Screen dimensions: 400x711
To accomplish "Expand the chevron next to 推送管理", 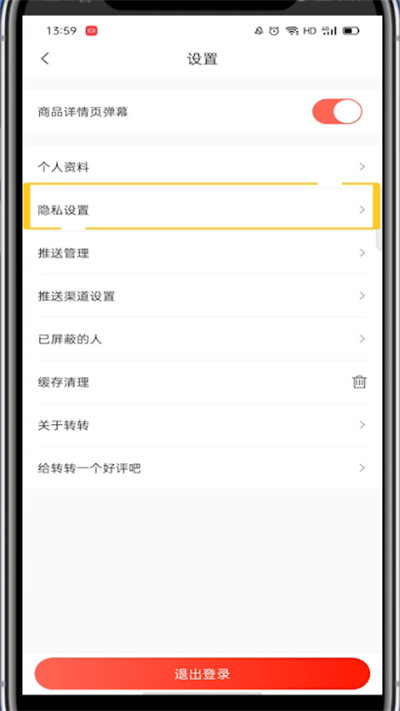I will point(362,253).
